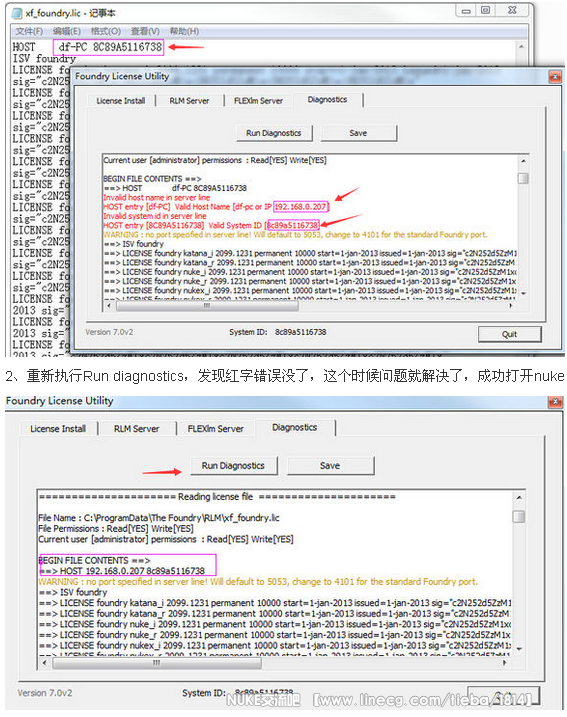Click the Notepad icon in the xf_foundry.lic title bar

pyautogui.click(x=17, y=13)
